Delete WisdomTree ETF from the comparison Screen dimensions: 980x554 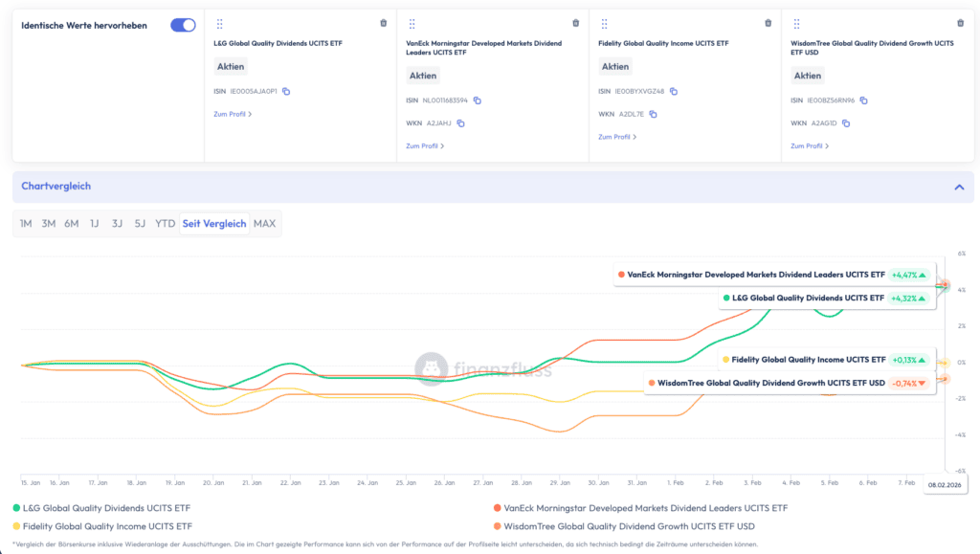pyautogui.click(x=961, y=23)
